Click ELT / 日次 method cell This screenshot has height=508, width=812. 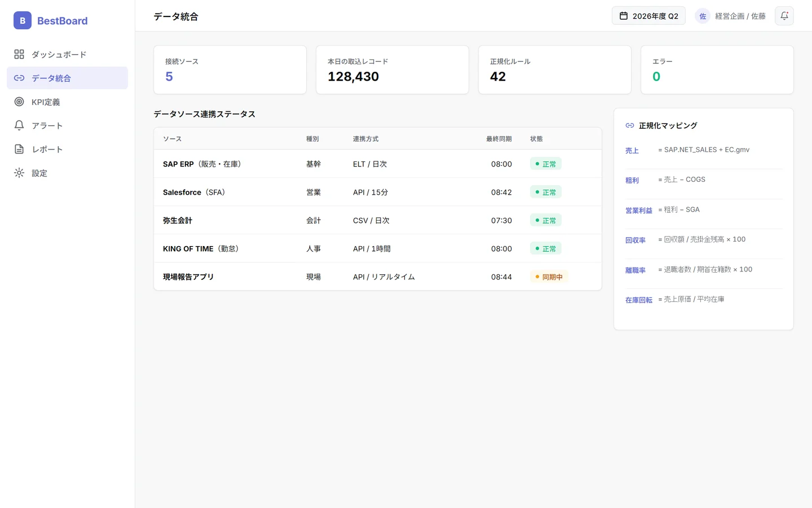(370, 164)
